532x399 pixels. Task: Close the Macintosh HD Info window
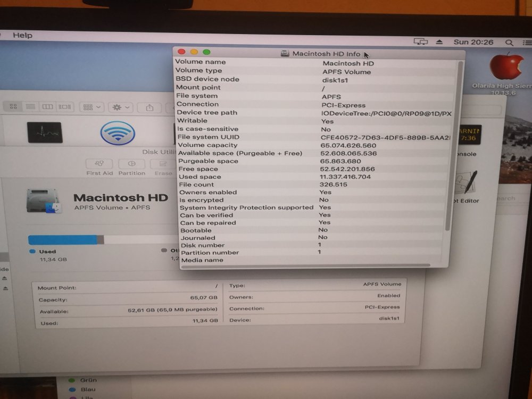[x=181, y=52]
